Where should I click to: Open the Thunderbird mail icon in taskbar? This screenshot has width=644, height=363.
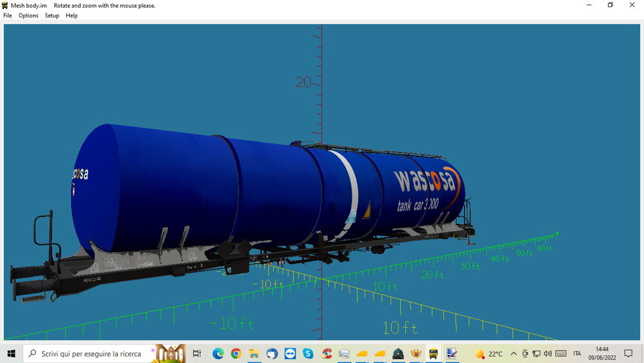272,353
